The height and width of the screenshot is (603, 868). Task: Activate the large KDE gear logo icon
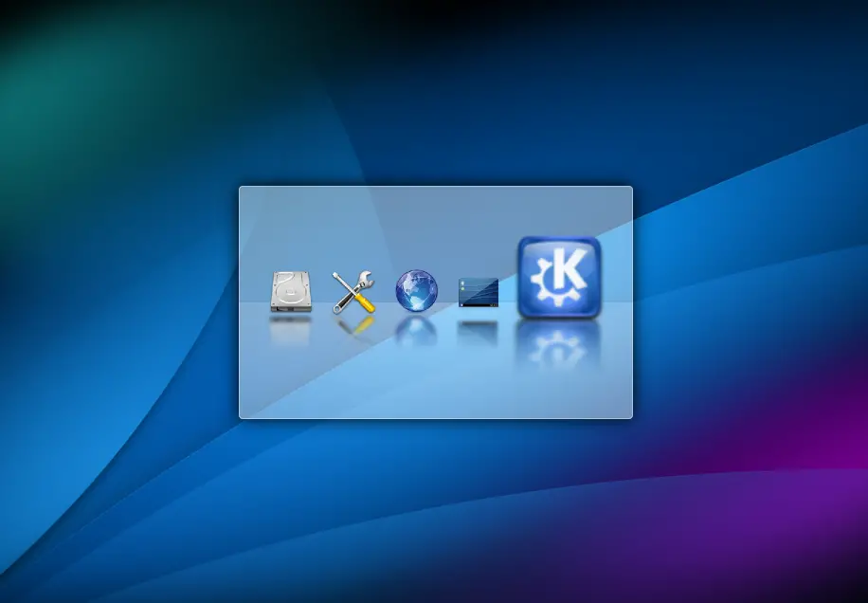(559, 278)
